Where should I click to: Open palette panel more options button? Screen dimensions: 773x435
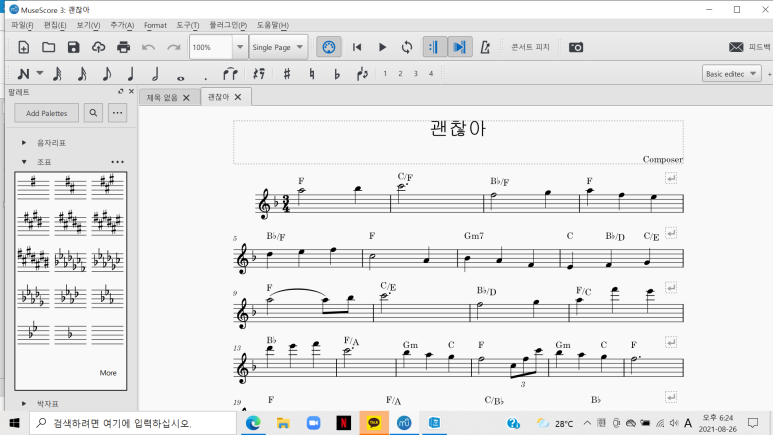click(117, 113)
